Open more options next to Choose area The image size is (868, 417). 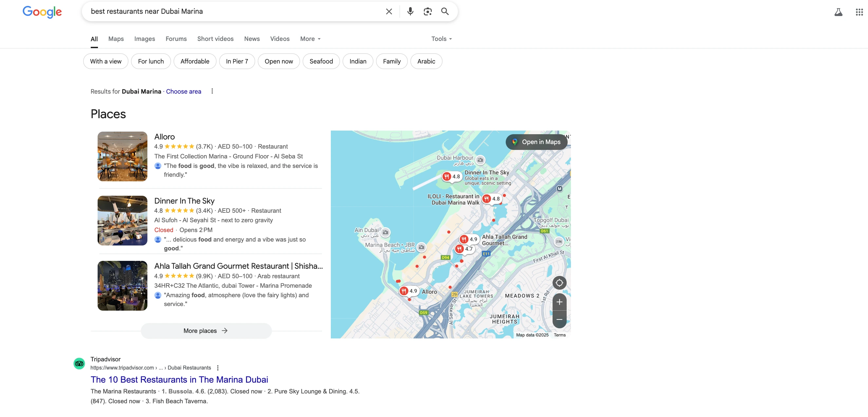pos(212,91)
